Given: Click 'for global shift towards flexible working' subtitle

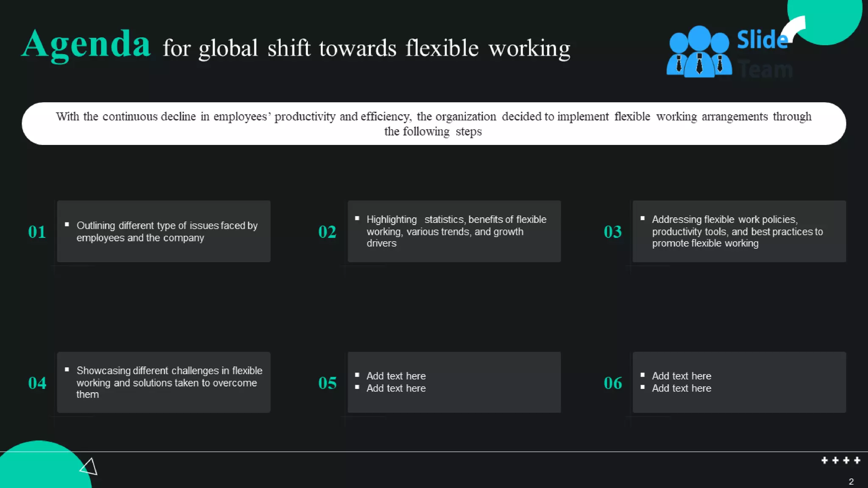Looking at the screenshot, I should click(367, 48).
